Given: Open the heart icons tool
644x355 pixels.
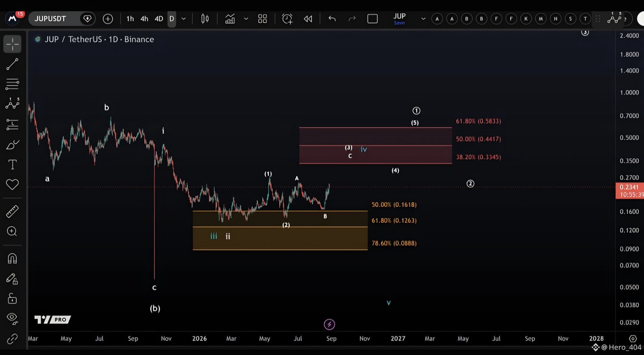Looking at the screenshot, I should pyautogui.click(x=12, y=184).
